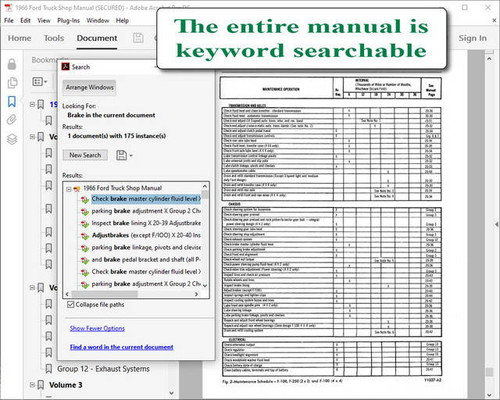Click the lock security settings icon
Screen dimensions: 500x400
pos(12,64)
